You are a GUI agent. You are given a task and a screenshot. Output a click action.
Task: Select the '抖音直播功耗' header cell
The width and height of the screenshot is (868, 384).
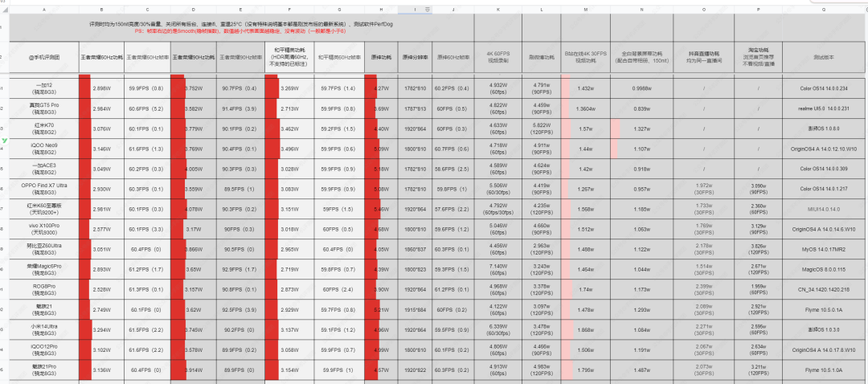tap(703, 57)
